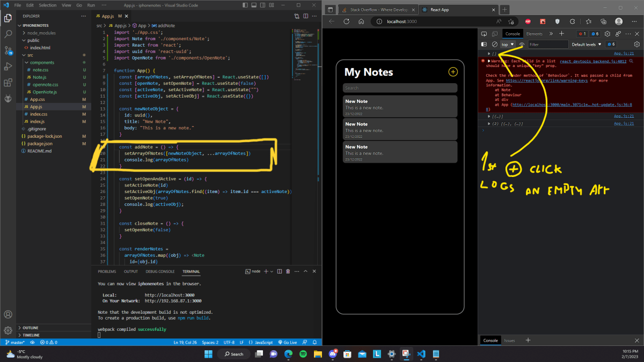Click the add note plus icon in My Notes
The width and height of the screenshot is (644, 362).
click(453, 72)
